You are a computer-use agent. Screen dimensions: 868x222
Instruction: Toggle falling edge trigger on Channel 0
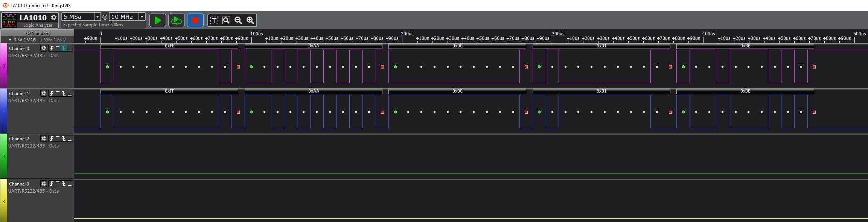(64, 48)
